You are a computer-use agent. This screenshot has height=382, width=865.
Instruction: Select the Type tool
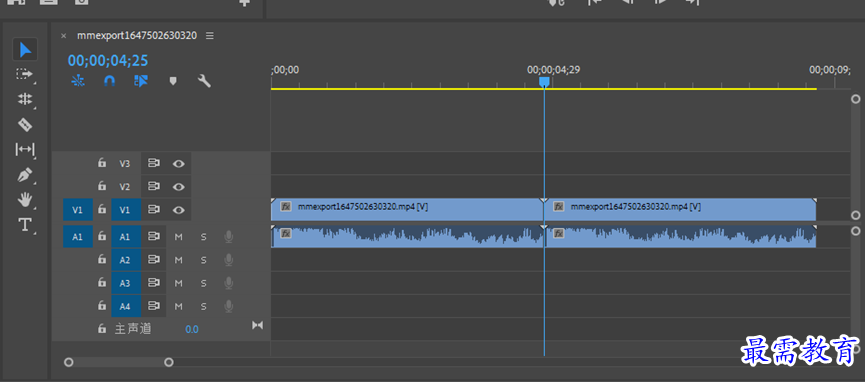[25, 225]
